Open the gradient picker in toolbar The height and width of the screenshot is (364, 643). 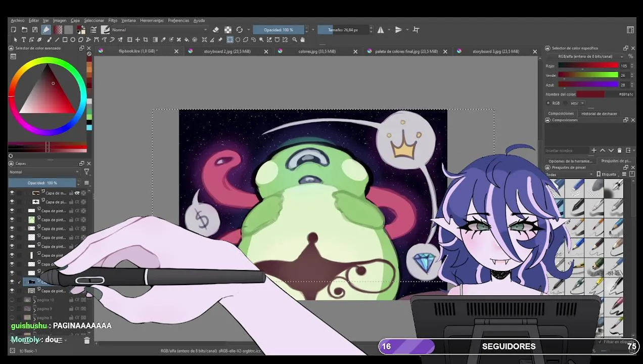(58, 30)
